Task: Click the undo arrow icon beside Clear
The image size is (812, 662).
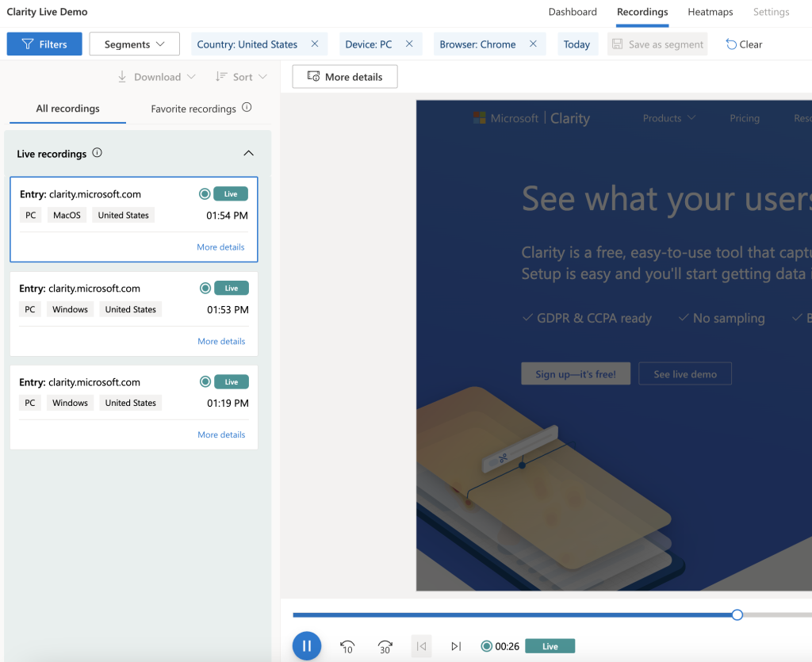Action: click(731, 44)
